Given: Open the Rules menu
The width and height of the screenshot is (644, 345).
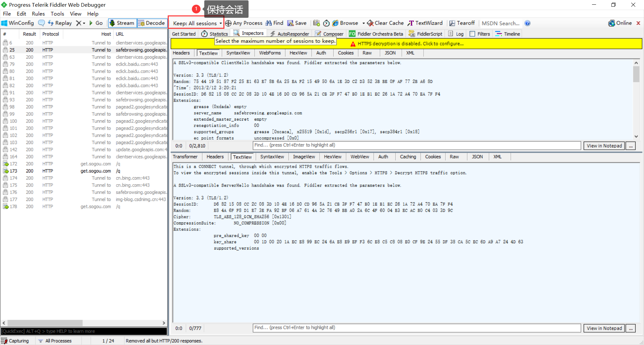Looking at the screenshot, I should [x=38, y=14].
